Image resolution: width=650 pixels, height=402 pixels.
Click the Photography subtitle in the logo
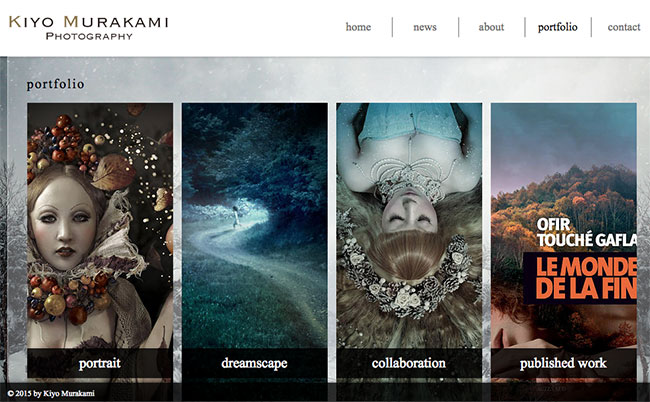[x=89, y=36]
